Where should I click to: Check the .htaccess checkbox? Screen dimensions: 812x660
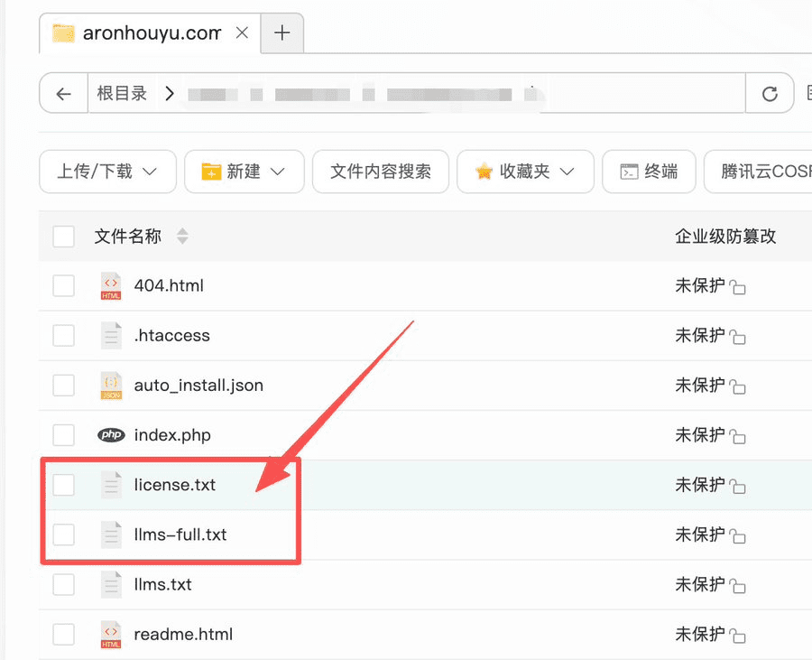64,335
